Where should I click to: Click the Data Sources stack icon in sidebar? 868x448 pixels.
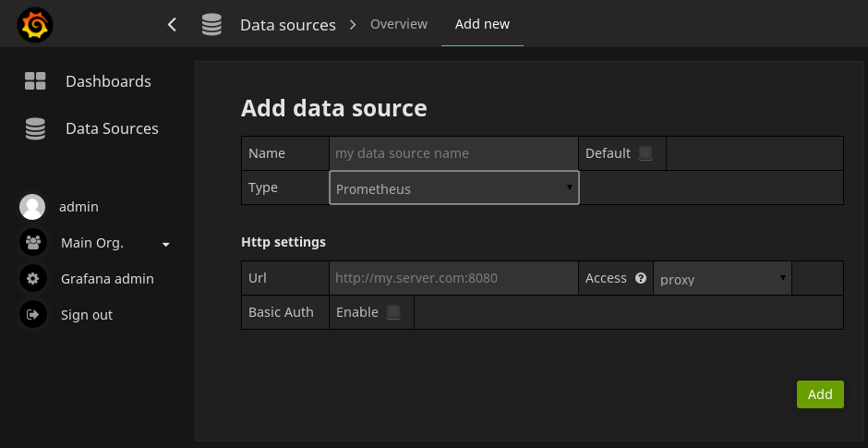click(35, 129)
